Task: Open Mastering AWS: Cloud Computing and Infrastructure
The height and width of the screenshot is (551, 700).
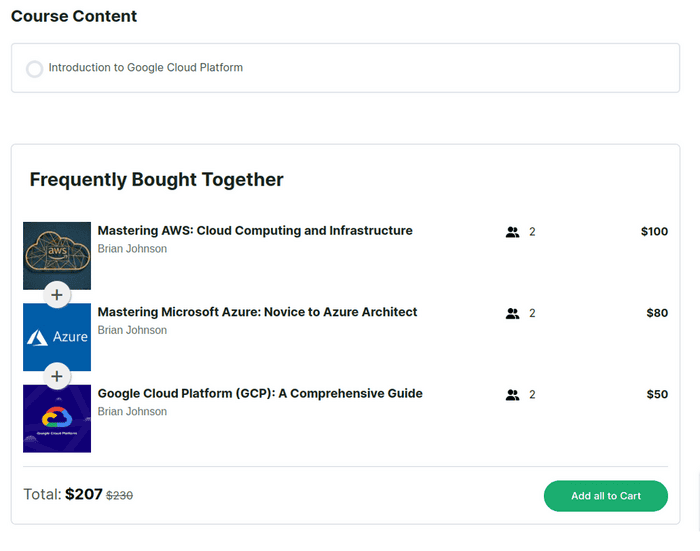Action: click(x=255, y=231)
